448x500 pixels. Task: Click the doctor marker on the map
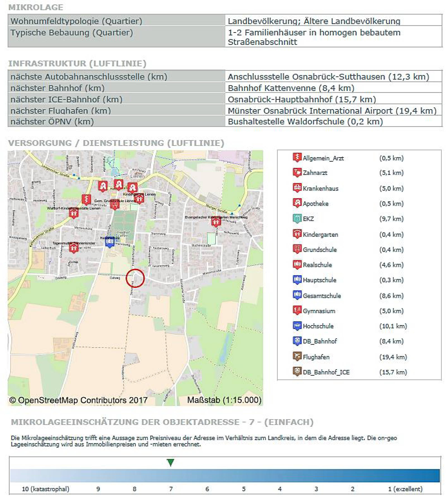pos(86,200)
